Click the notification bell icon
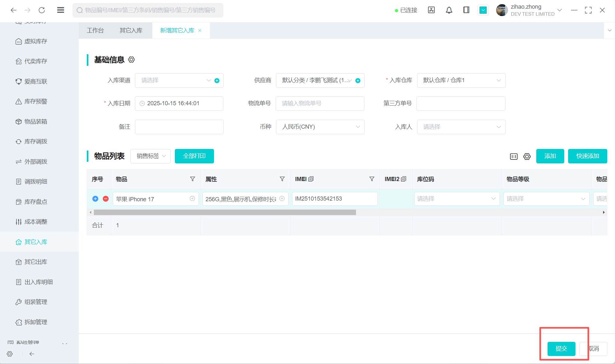The width and height of the screenshot is (615, 364). pos(449,10)
